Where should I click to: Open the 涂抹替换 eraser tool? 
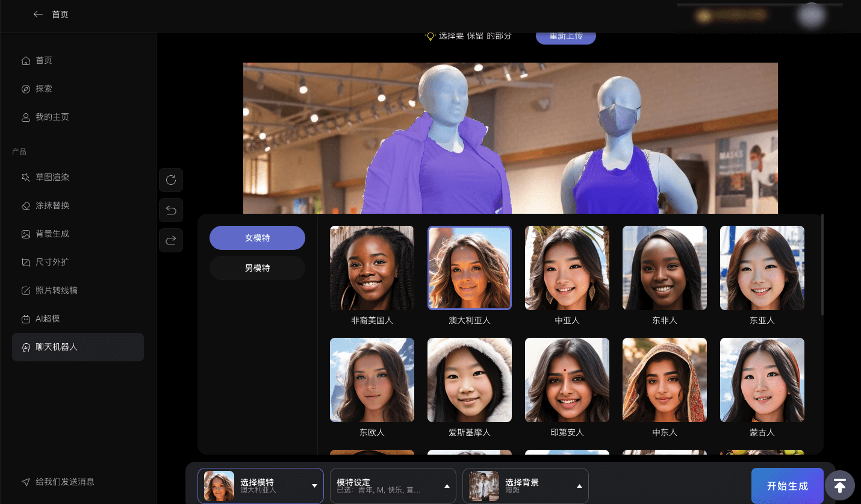[52, 205]
